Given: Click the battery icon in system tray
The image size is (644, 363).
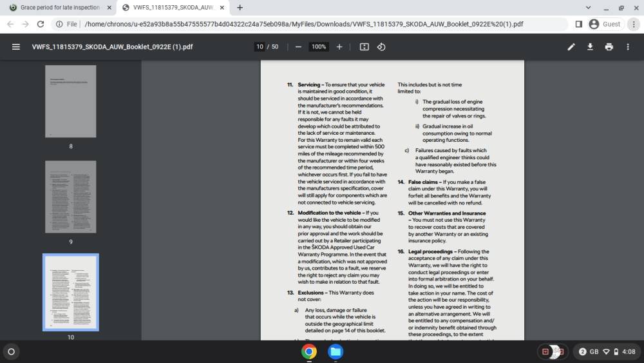Looking at the screenshot, I should click(x=616, y=351).
